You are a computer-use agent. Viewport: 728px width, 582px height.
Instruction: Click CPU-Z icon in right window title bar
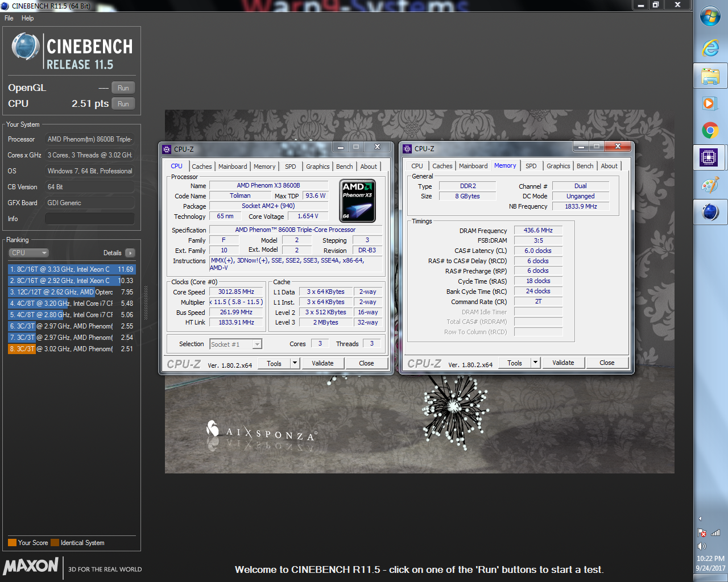[x=407, y=149]
